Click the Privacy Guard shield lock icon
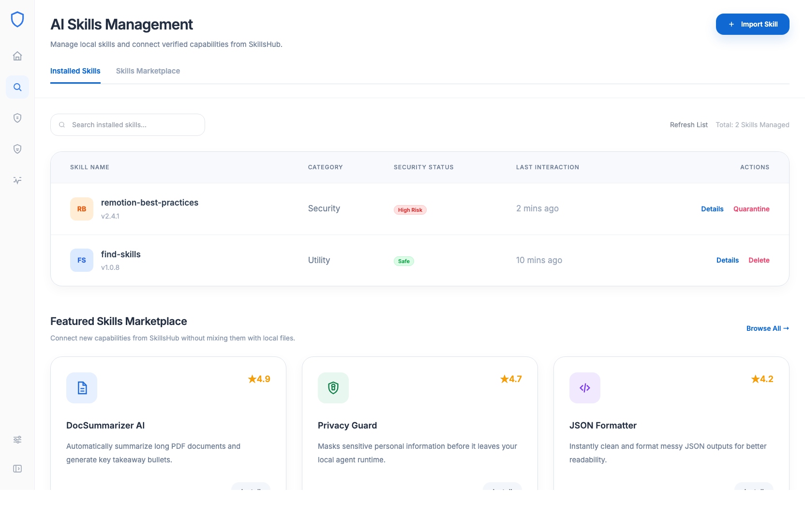This screenshot has width=805, height=532. tap(333, 388)
